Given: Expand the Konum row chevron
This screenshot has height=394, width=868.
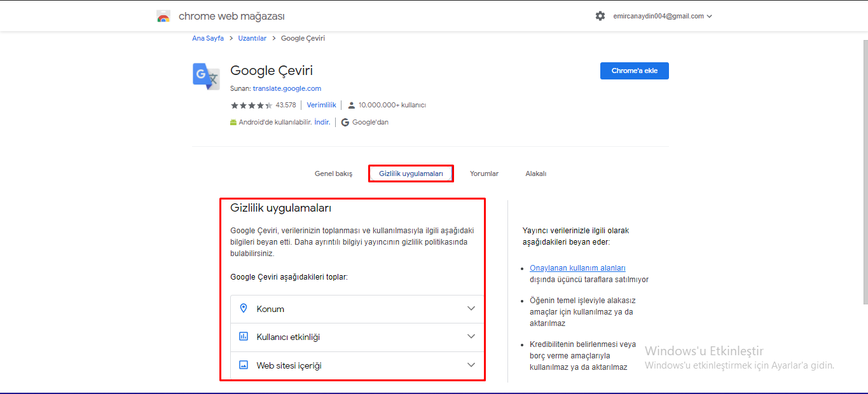Looking at the screenshot, I should 471,308.
